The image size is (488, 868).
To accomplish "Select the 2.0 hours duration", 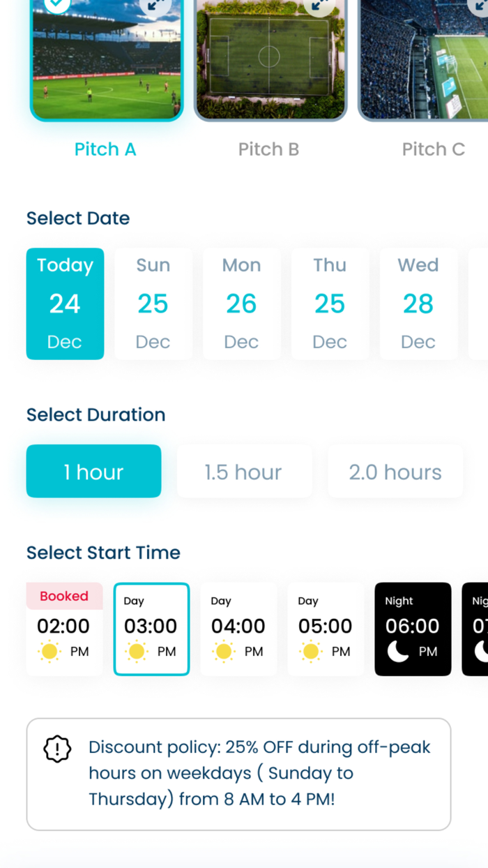I will (x=395, y=472).
